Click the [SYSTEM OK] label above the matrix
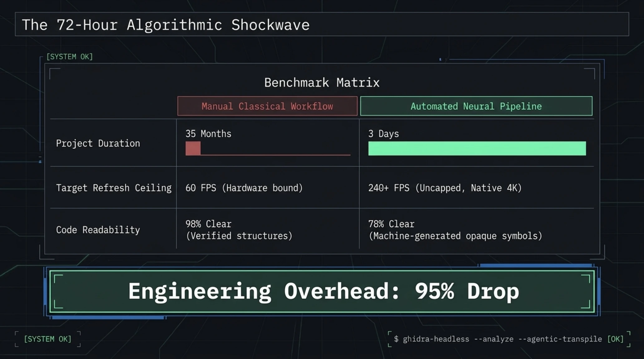The width and height of the screenshot is (644, 359). click(x=70, y=57)
